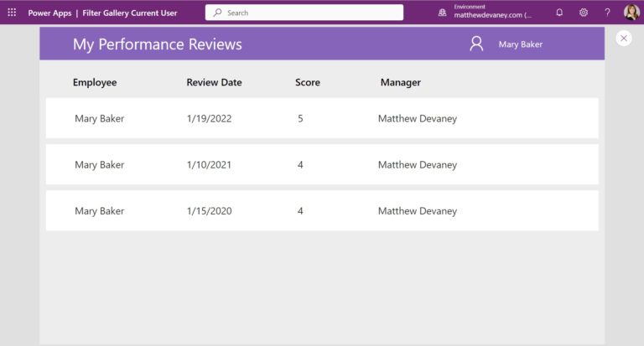644x346 pixels.
Task: Open the app launcher waffle icon
Action: 12,13
